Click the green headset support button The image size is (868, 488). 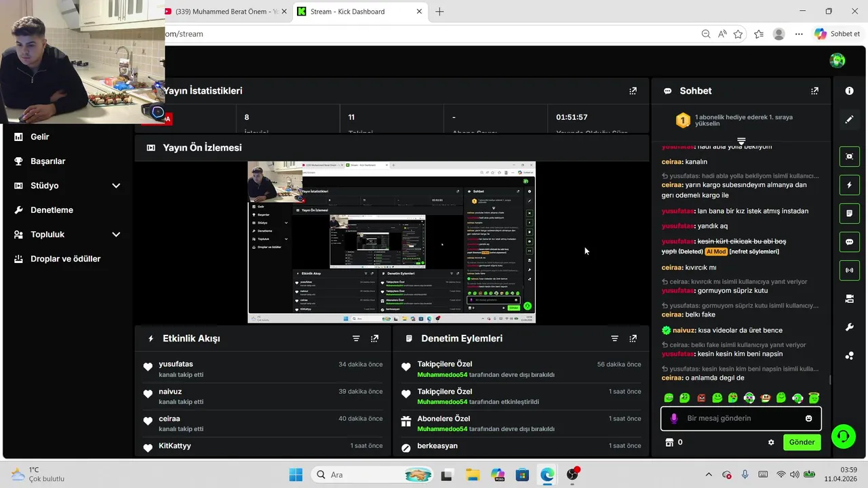point(843,436)
